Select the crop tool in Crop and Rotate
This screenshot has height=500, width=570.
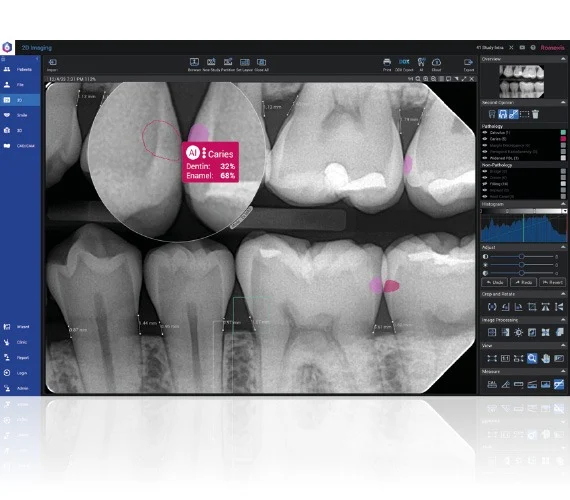532,307
